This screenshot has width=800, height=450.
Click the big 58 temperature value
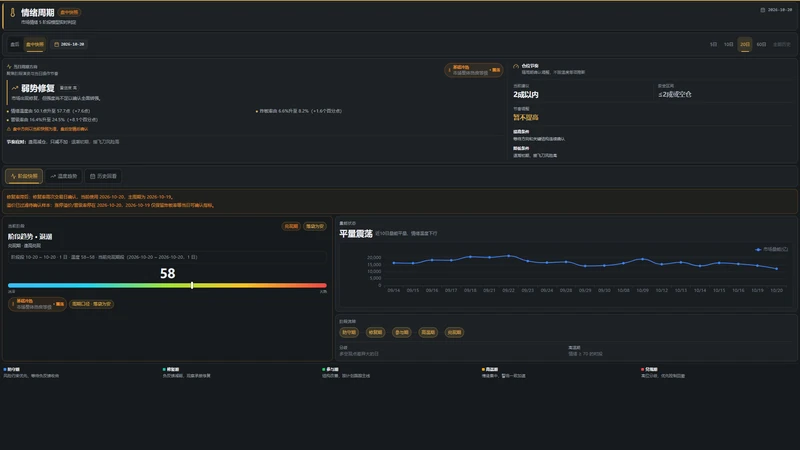click(167, 273)
